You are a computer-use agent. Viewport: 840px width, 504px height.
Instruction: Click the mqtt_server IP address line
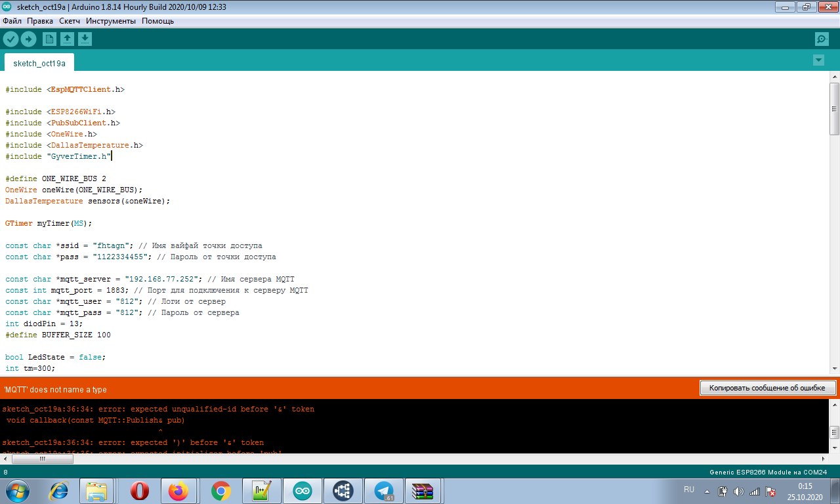click(x=150, y=279)
